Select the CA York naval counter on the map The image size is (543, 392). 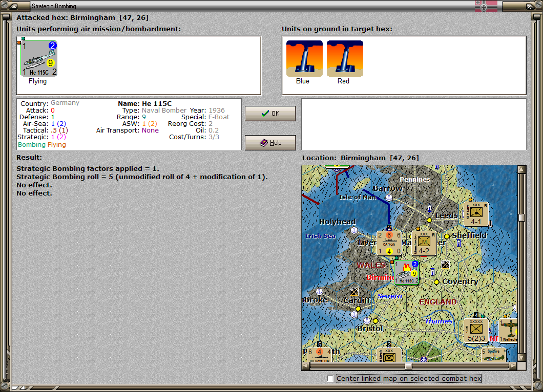pyautogui.click(x=389, y=243)
